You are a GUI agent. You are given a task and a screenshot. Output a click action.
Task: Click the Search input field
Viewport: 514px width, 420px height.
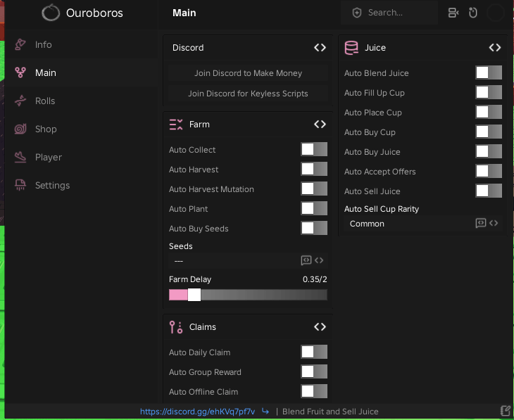point(389,13)
